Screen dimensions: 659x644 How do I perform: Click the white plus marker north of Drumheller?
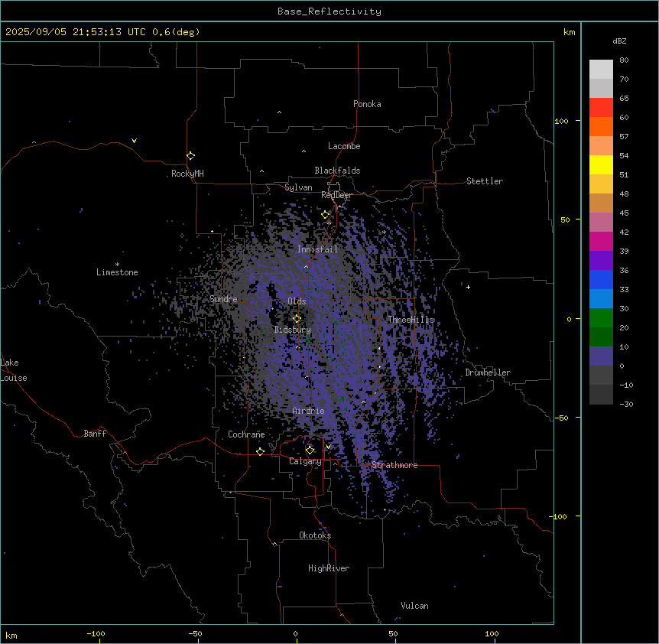point(468,287)
